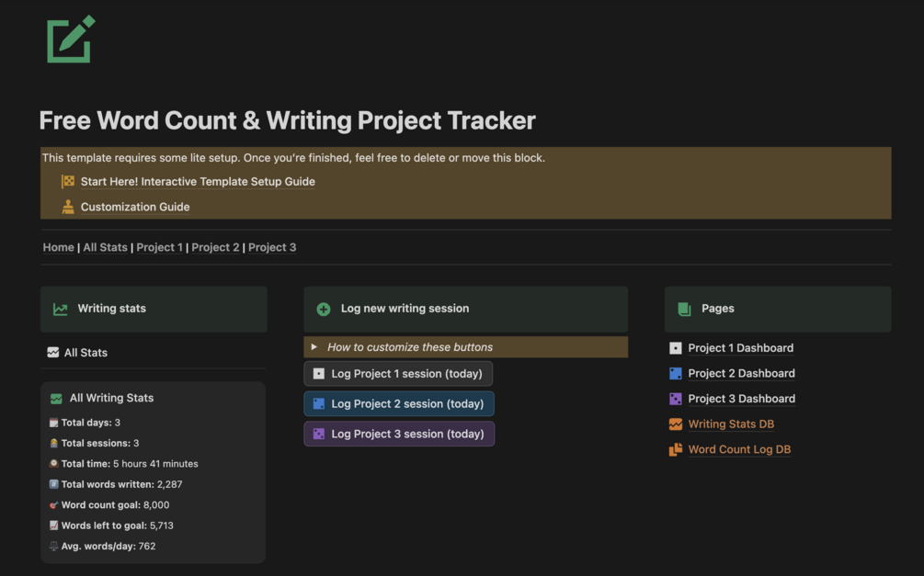Image resolution: width=924 pixels, height=576 pixels.
Task: Click the Writing Stats DB orange icon
Action: [x=676, y=424]
